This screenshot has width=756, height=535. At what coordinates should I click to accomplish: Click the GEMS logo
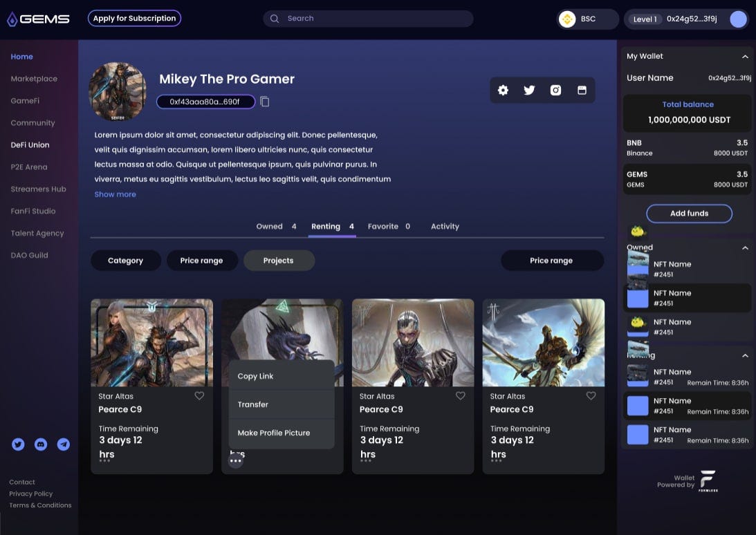tap(38, 19)
